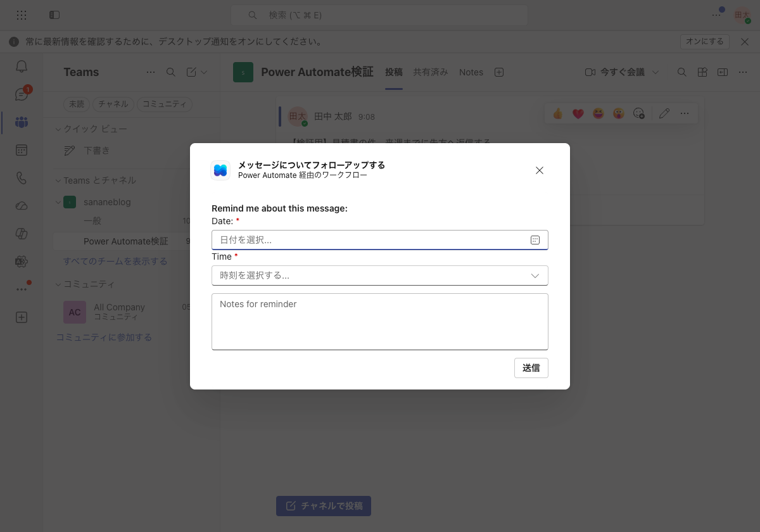The image size is (760, 532).
Task: Click 田中 太郎 sender avatar
Action: [298, 117]
